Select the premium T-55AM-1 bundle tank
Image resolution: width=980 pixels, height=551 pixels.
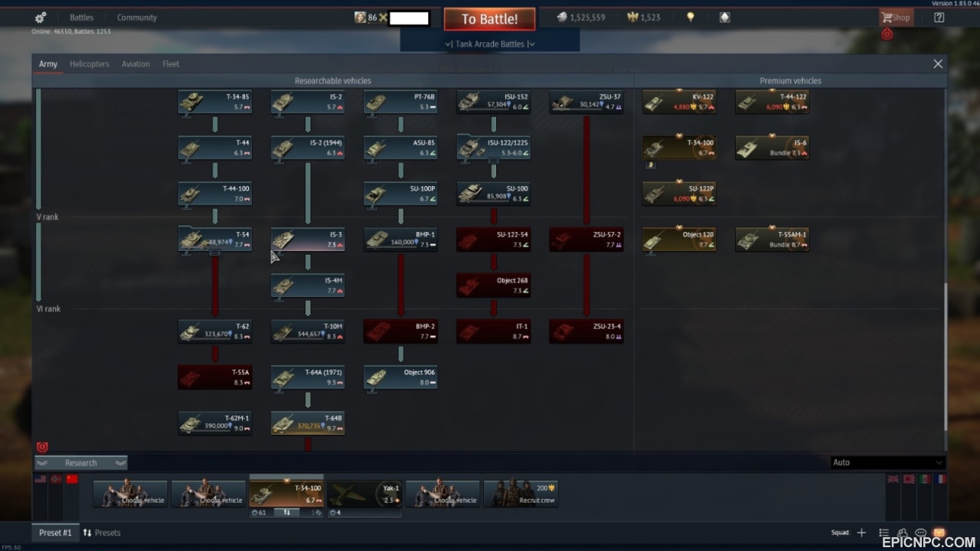[773, 240]
